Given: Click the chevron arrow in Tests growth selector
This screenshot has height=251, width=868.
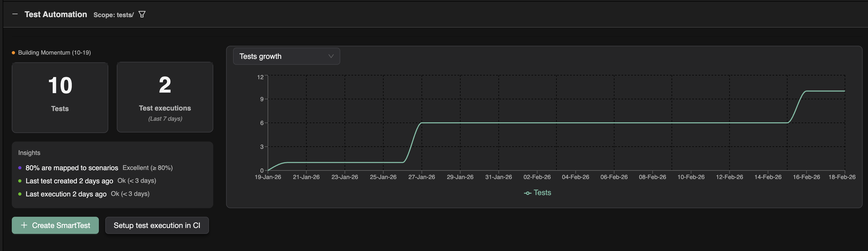Looking at the screenshot, I should click(x=331, y=56).
